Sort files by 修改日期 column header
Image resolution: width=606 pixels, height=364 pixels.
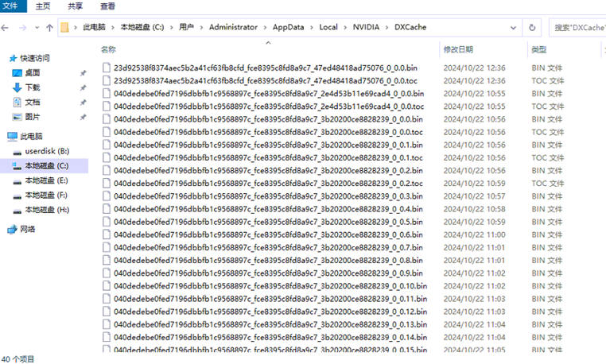tap(458, 50)
